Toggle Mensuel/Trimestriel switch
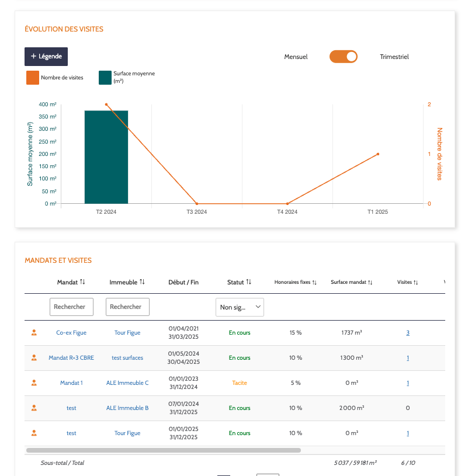Image resolution: width=461 pixels, height=476 pixels. [x=343, y=57]
